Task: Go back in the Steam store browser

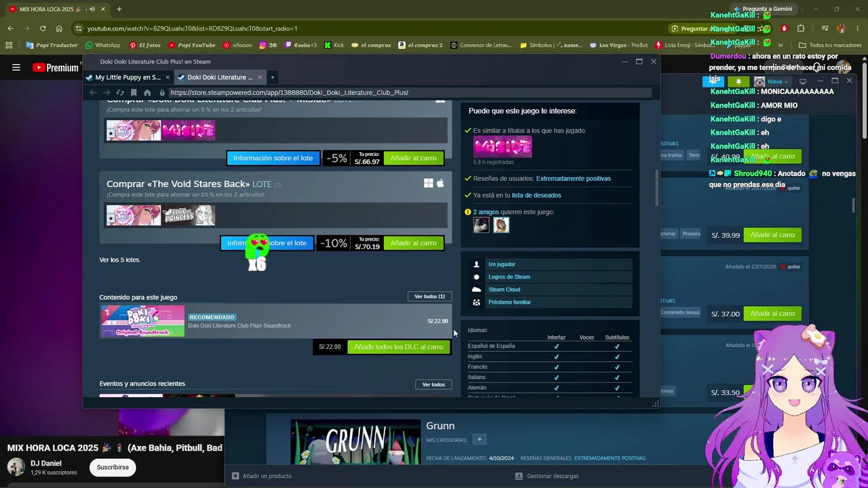Action: click(x=93, y=92)
